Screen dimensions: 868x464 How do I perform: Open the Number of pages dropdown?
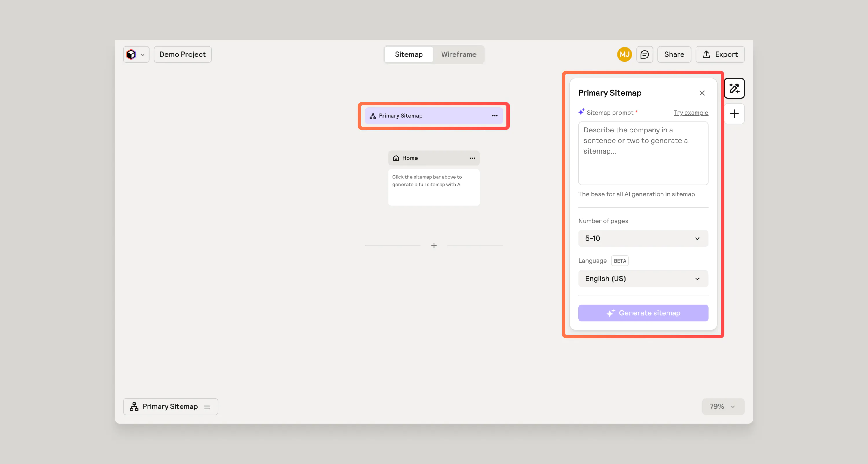(643, 238)
